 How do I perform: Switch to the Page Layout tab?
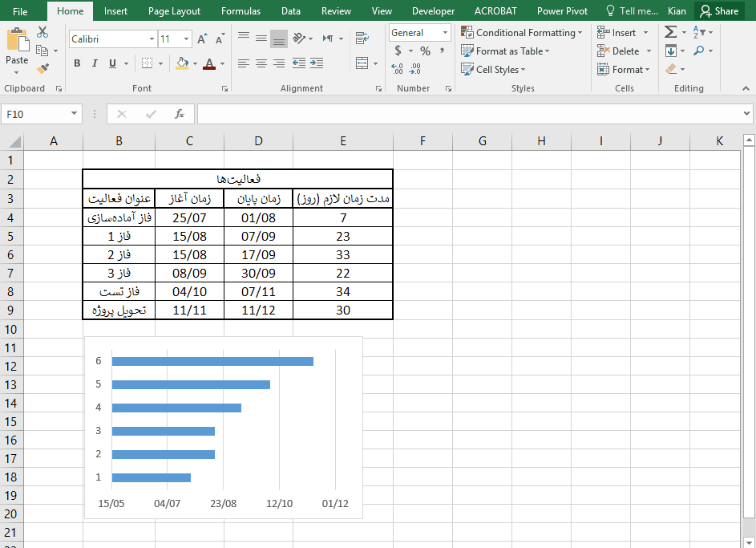(x=174, y=11)
